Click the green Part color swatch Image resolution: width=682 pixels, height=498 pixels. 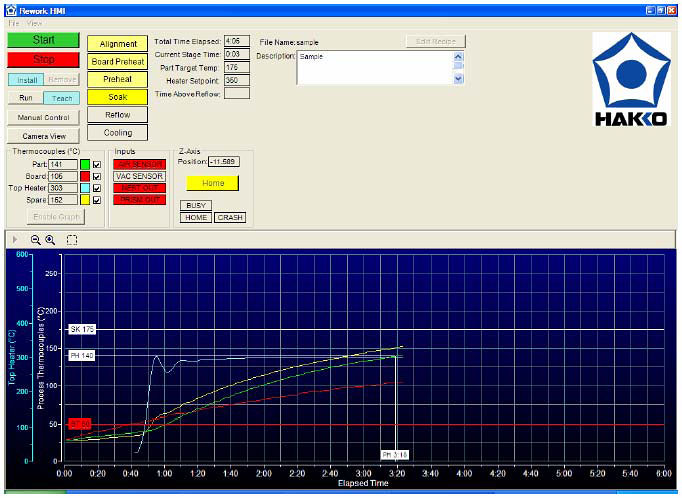[85, 164]
